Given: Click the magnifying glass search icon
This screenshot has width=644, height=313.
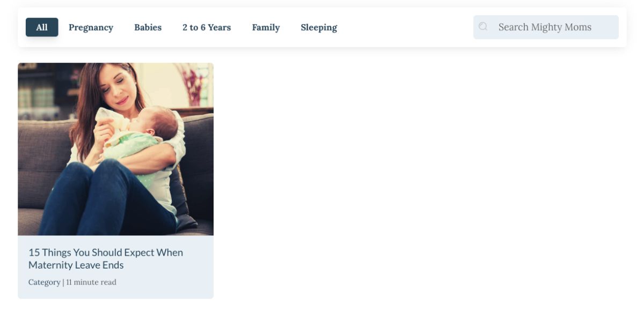Looking at the screenshot, I should [x=483, y=26].
